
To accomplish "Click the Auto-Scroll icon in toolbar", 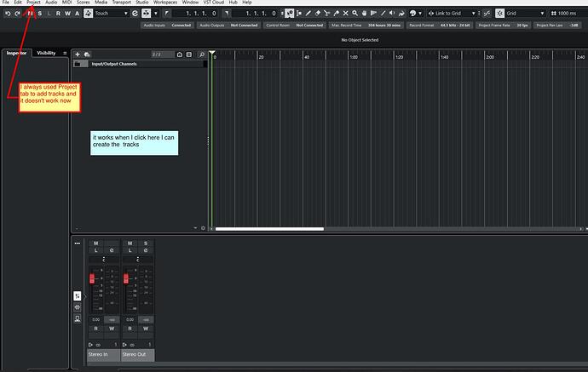I will tap(146, 14).
